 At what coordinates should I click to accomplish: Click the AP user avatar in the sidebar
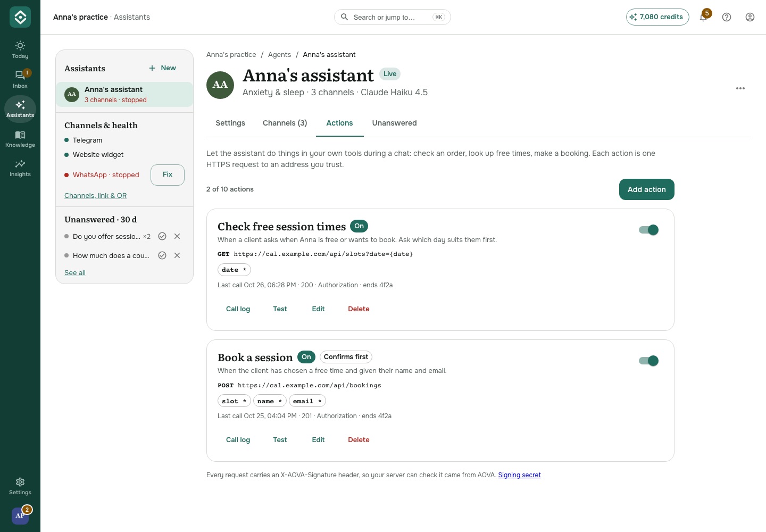(20, 516)
